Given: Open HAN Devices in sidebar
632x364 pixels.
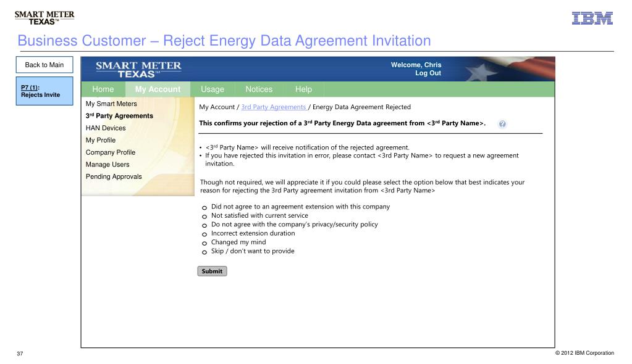Looking at the screenshot, I should 106,128.
